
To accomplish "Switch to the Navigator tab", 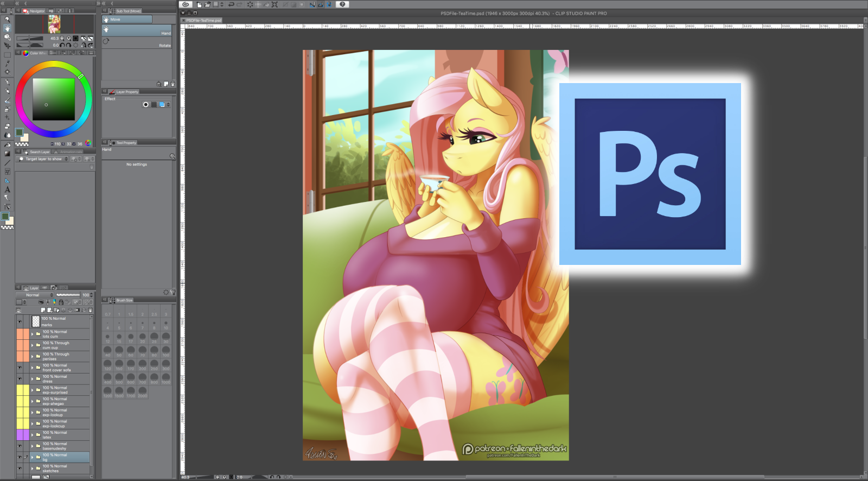I will tap(34, 11).
